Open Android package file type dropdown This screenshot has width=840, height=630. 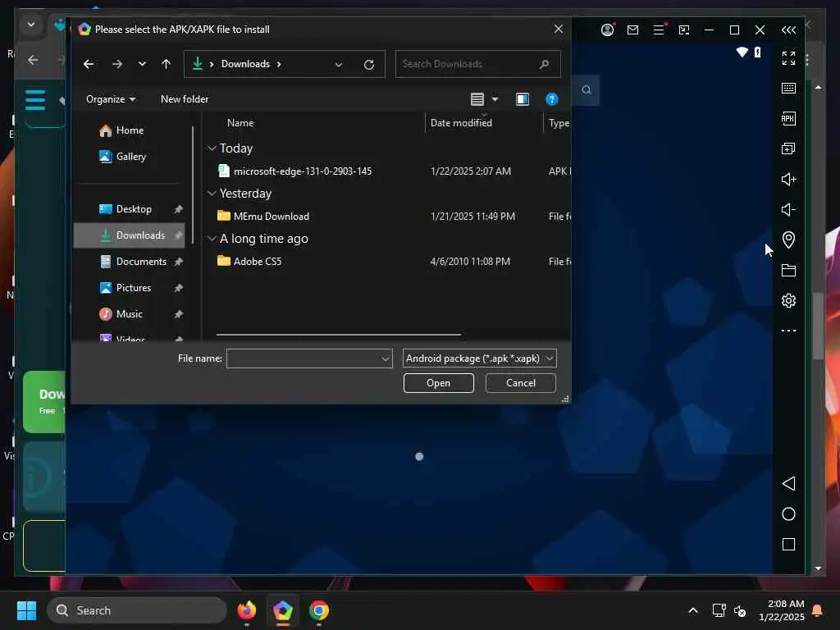(479, 358)
